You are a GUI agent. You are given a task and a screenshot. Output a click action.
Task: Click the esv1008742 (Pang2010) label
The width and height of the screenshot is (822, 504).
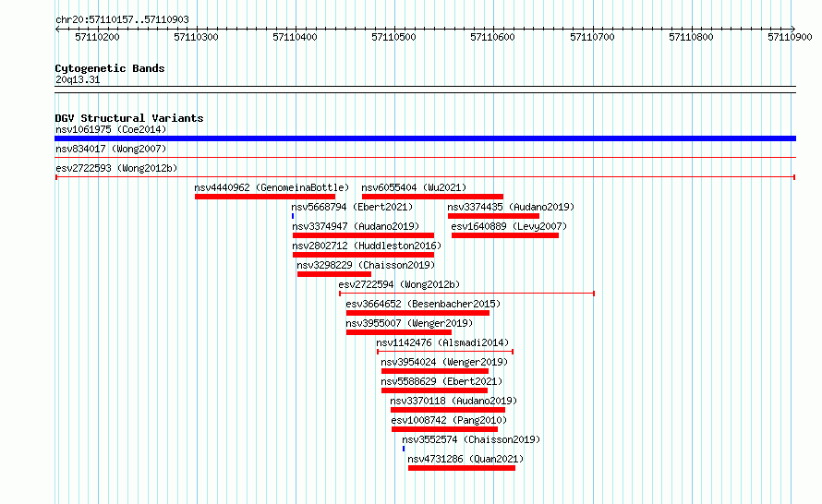[x=449, y=420]
